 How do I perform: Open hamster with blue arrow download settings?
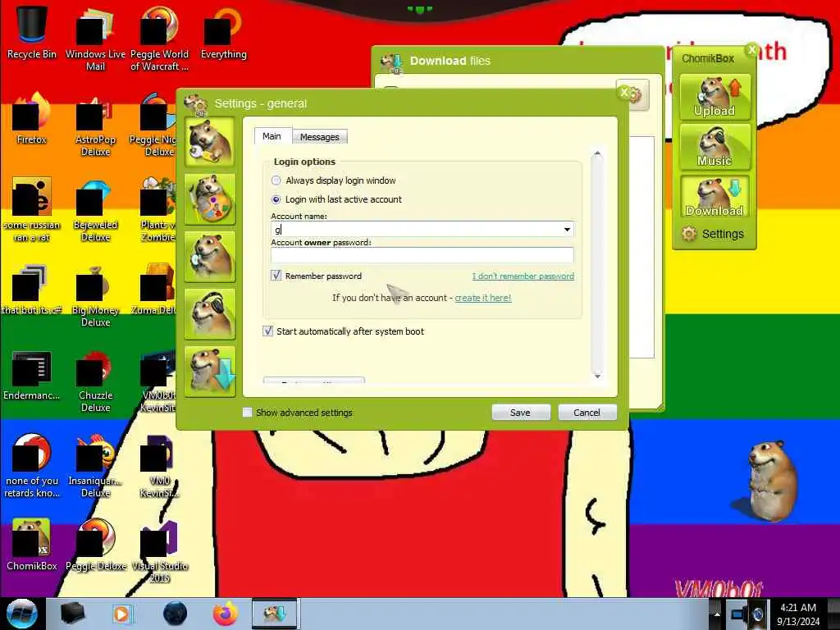tap(209, 372)
